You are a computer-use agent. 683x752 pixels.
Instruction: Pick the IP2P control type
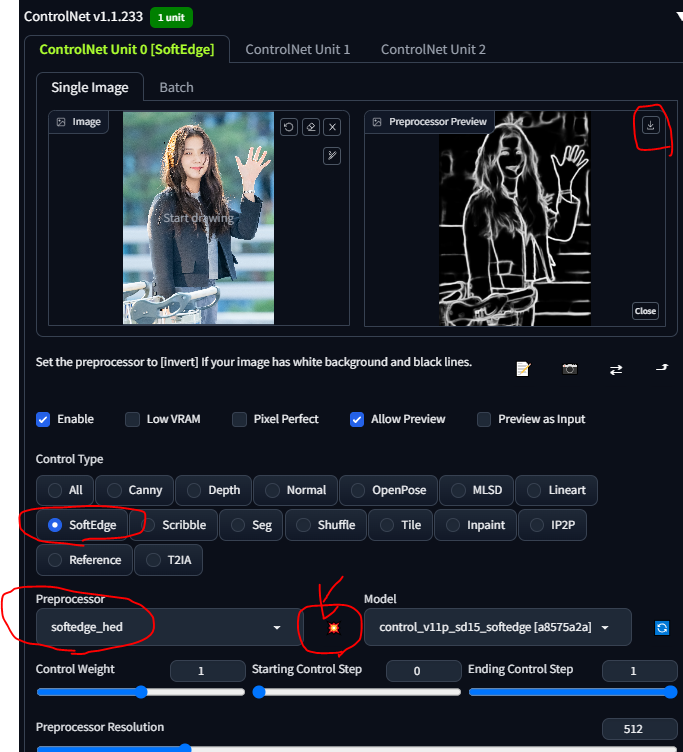click(552, 525)
